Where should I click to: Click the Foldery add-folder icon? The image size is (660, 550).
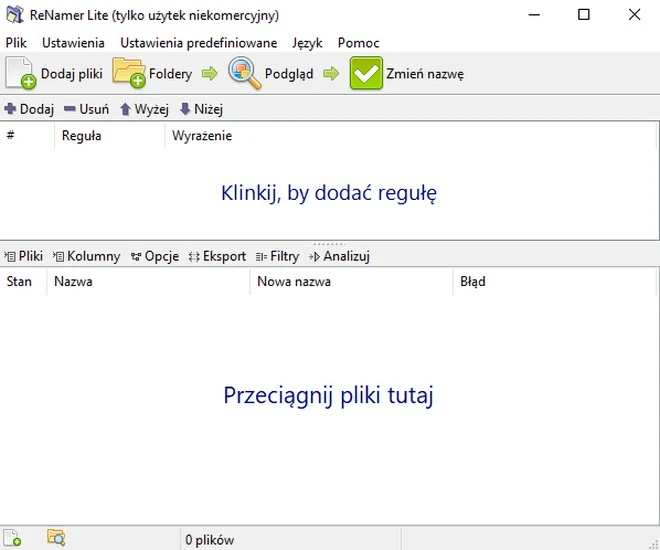coord(129,73)
